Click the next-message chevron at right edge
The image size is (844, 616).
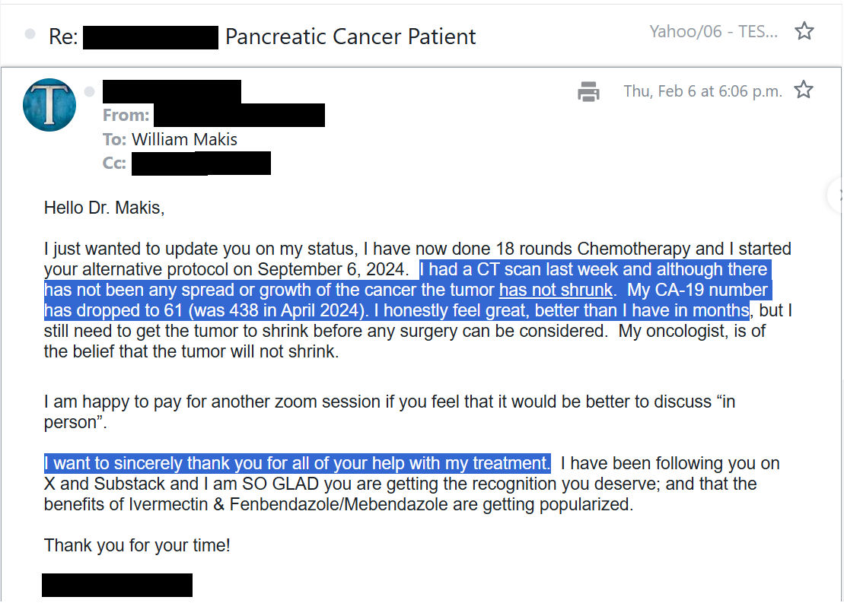tap(838, 193)
